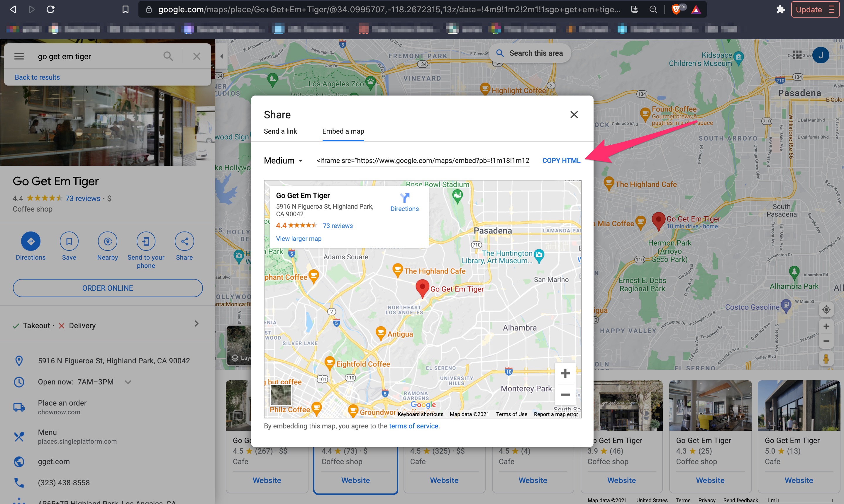Click the My Location crosshair icon
Image resolution: width=844 pixels, height=504 pixels.
827,309
